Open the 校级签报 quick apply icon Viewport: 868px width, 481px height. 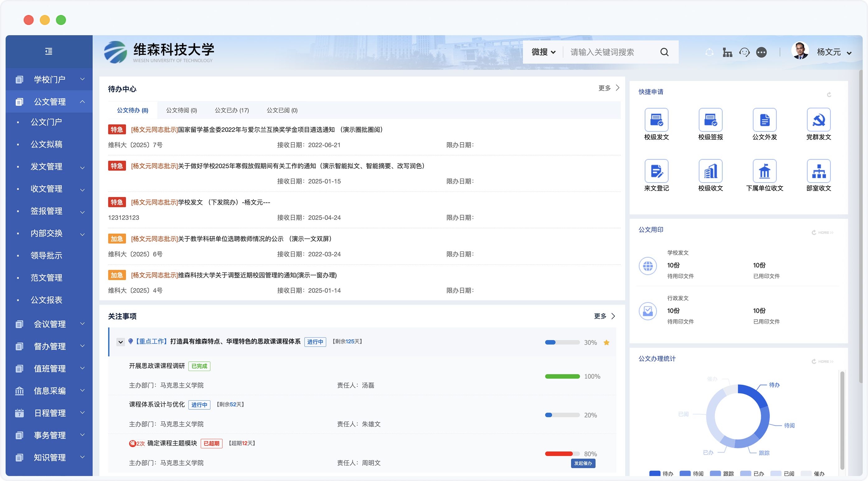click(x=710, y=120)
